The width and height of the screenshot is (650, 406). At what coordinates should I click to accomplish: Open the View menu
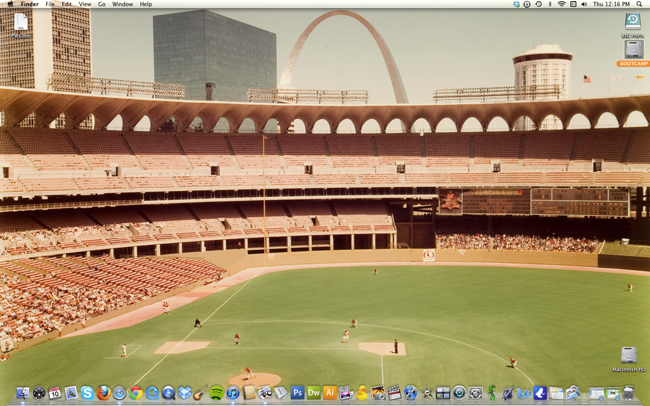(x=85, y=4)
